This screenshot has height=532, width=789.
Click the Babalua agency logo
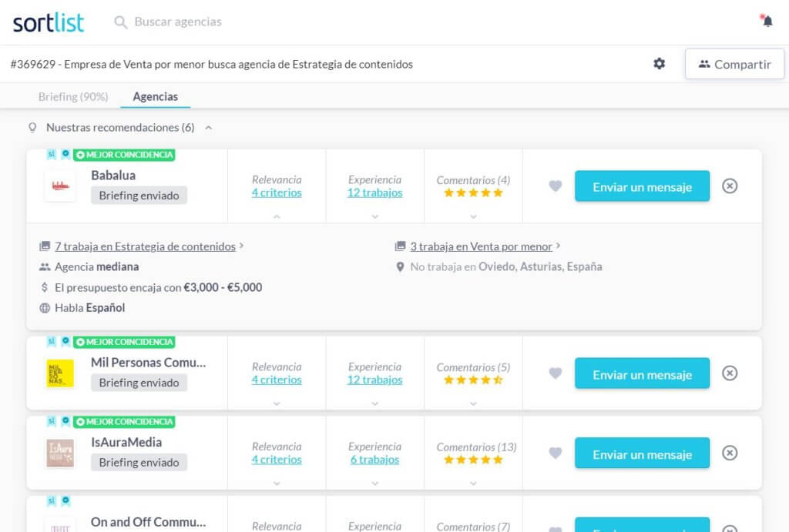point(60,186)
